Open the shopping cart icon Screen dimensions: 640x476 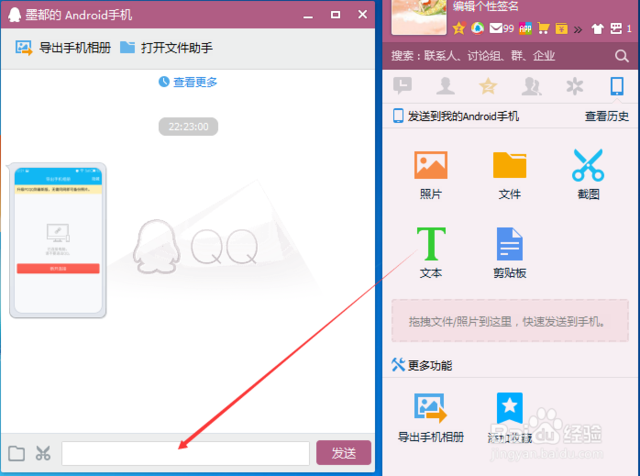(x=543, y=28)
